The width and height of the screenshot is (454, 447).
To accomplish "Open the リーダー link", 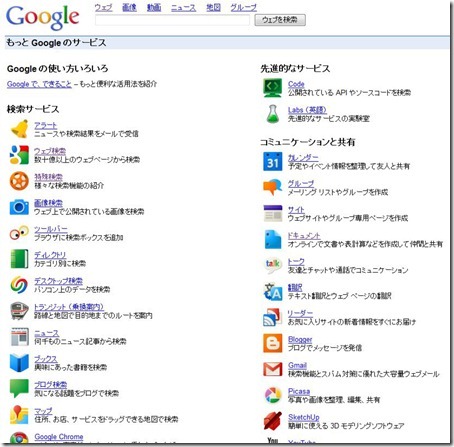I will 300,314.
